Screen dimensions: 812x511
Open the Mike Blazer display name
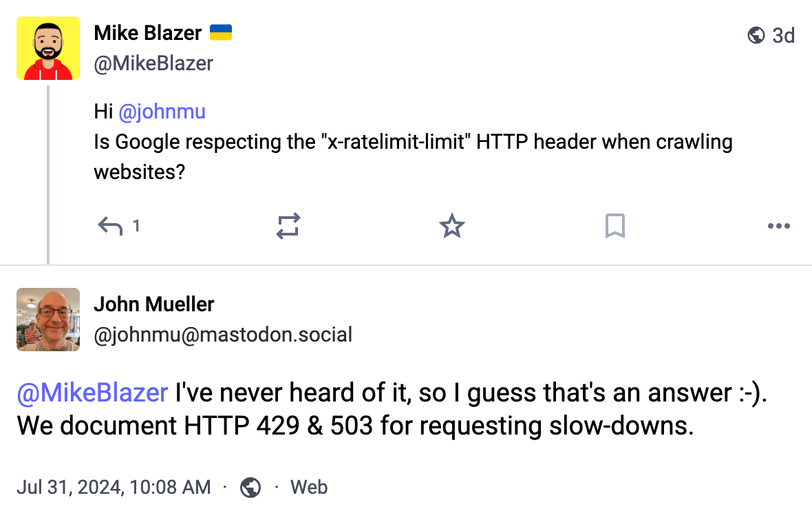coord(148,32)
